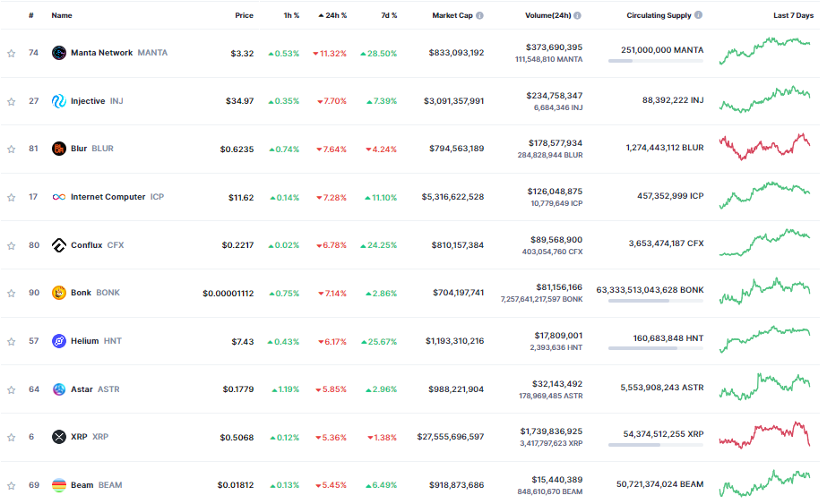The width and height of the screenshot is (827, 504).
Task: Click the Blur coin logo icon
Action: (x=59, y=149)
